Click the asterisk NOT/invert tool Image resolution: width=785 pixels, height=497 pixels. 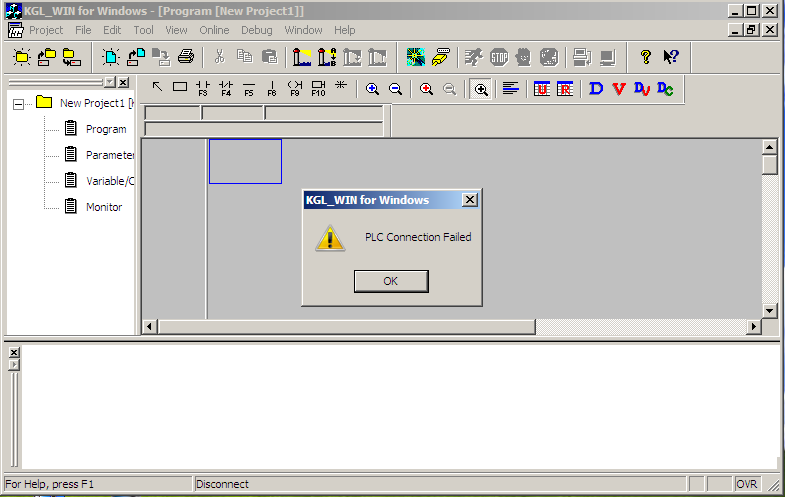(341, 85)
